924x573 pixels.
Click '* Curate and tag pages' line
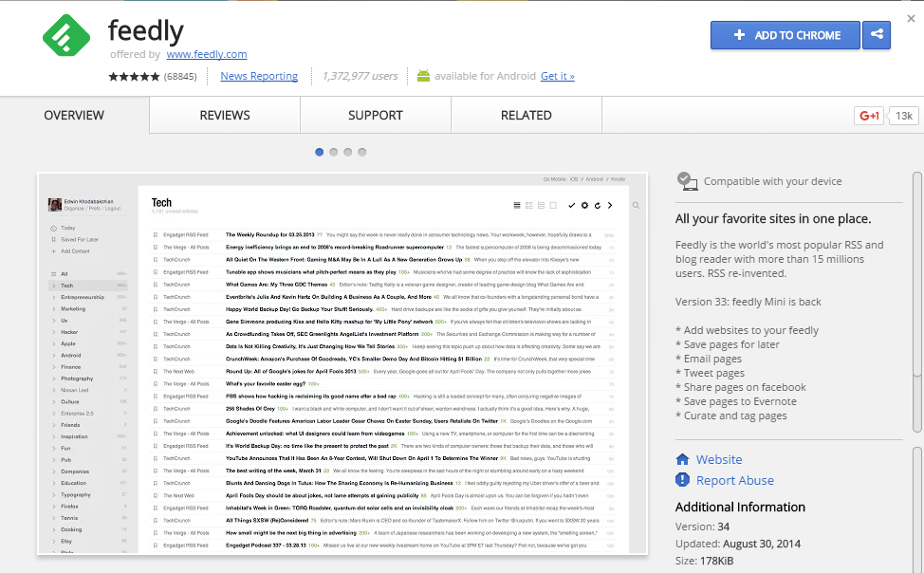pyautogui.click(x=731, y=416)
